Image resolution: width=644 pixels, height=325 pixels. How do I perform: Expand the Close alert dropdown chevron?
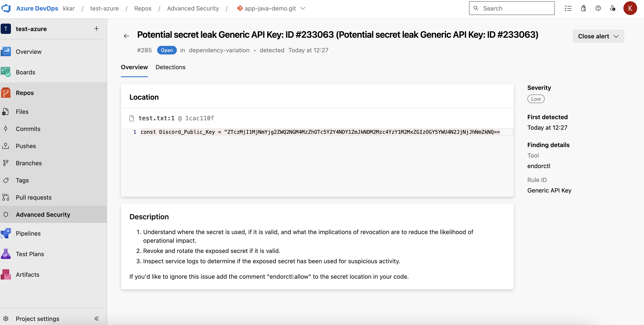click(616, 36)
